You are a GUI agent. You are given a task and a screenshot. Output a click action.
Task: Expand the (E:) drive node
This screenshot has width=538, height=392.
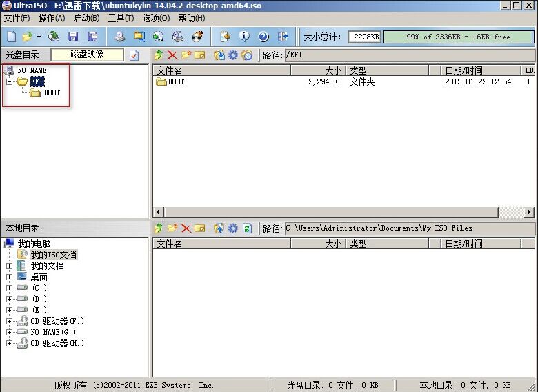tap(9, 310)
